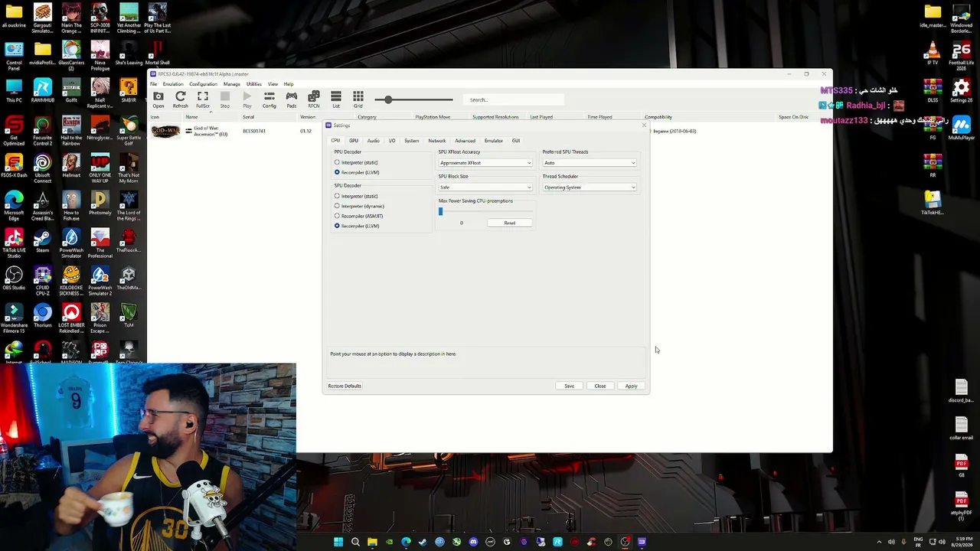Show hidden icons chevron in system tray
This screenshot has width=980, height=551.
click(879, 542)
